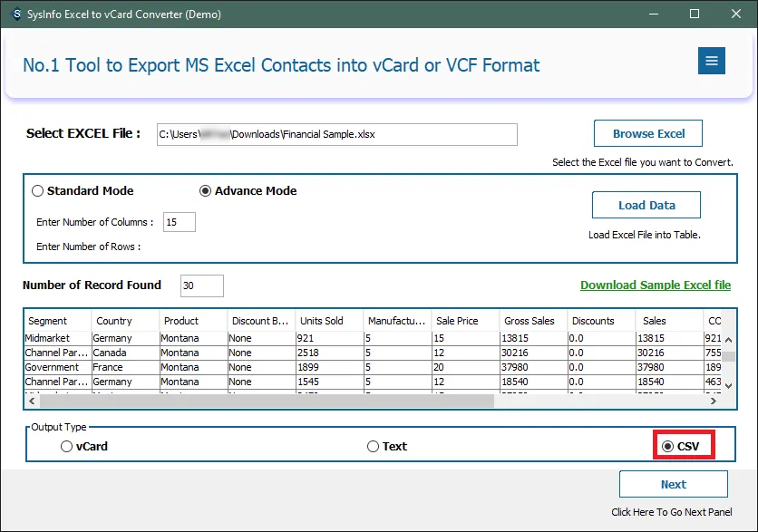Click table vertical scroll down arrow
This screenshot has height=532, width=758.
728,385
